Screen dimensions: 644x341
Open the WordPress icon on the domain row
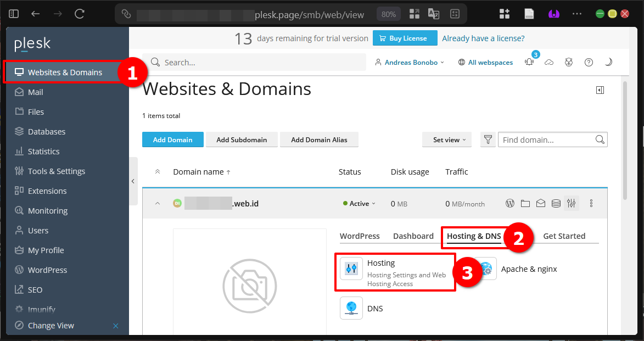pos(509,203)
